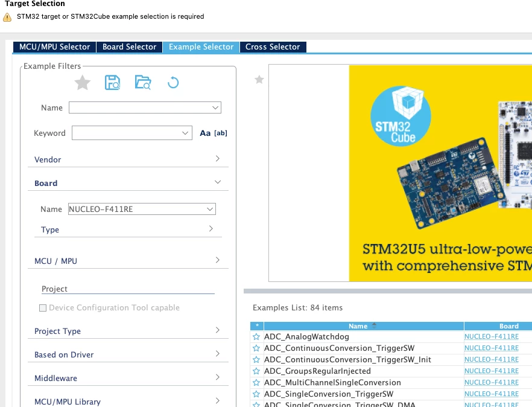Favorite the ADC_AnalogWatchdog example star
Viewport: 532px width, 407px height.
coord(256,337)
